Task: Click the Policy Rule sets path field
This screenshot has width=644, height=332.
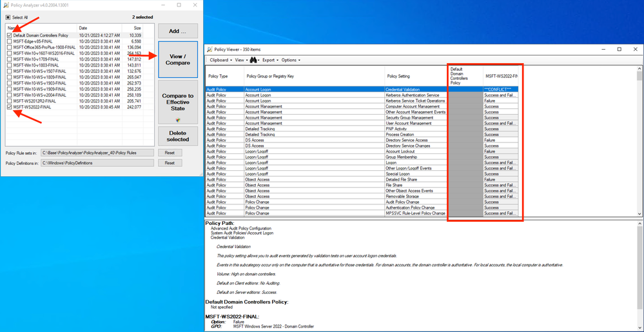Action: [x=97, y=153]
